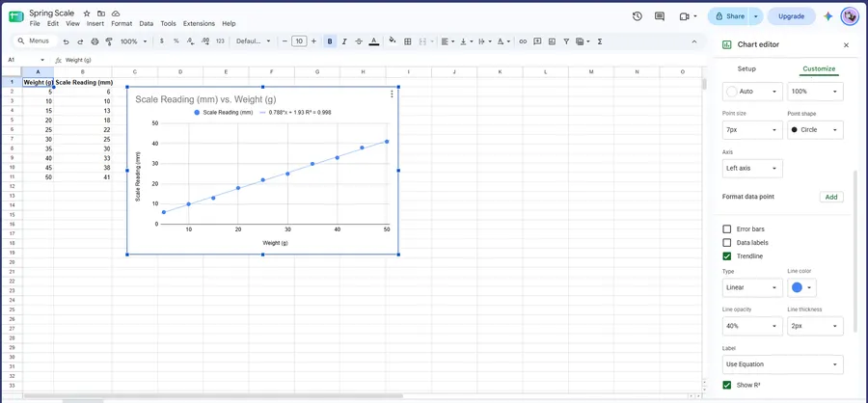Open the comments panel icon
The width and height of the screenshot is (868, 403).
tap(660, 16)
